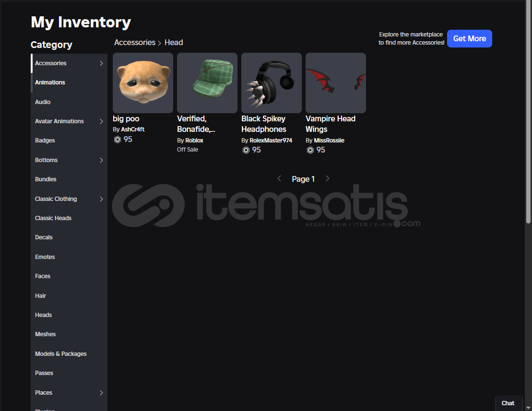Select the Places category

click(x=69, y=392)
